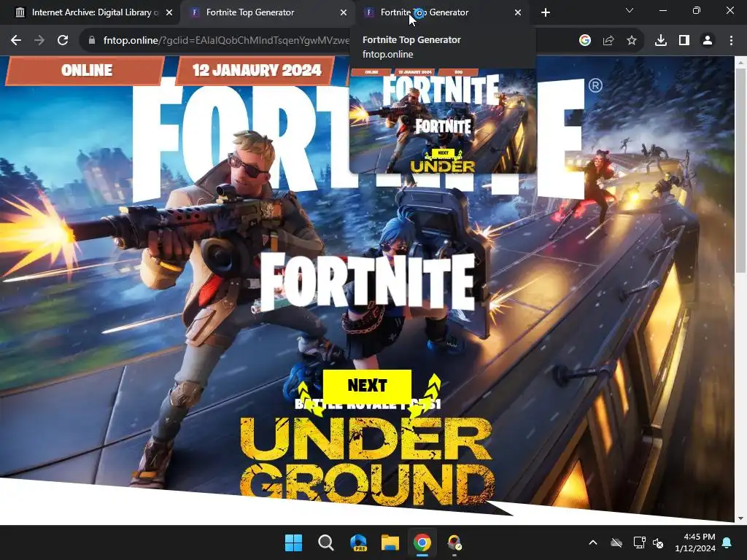
Task: Click the 12 JANAURY 2024 banner
Action: [x=256, y=71]
